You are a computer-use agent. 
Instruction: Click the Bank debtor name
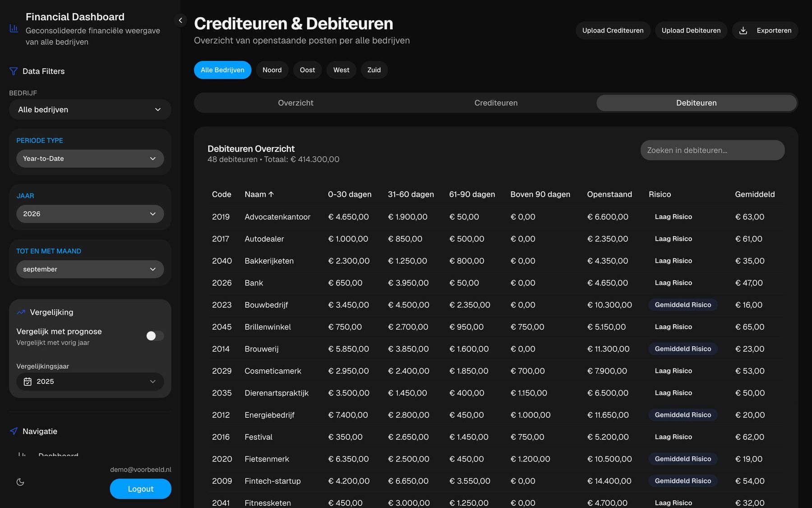coord(254,283)
